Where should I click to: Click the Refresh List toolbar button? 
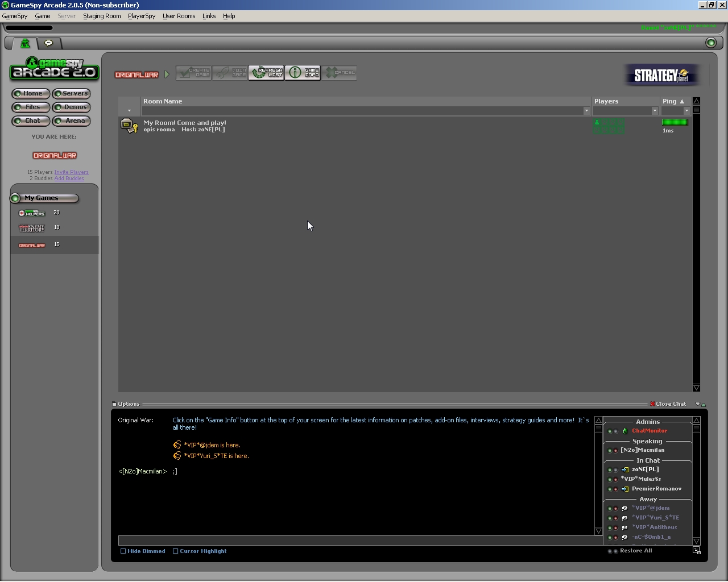(266, 73)
